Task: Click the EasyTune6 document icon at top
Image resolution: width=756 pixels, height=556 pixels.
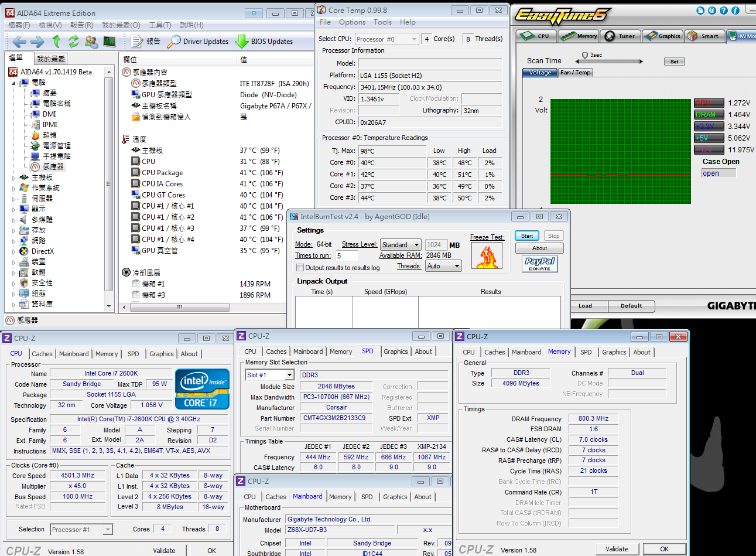Action: coord(700,11)
